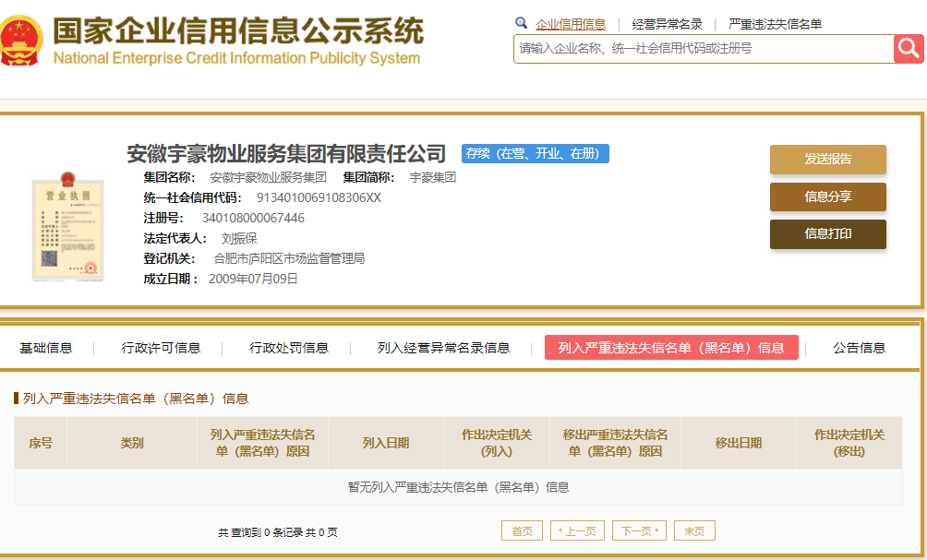The image size is (927, 560).
Task: Open the business license thumbnail image
Action: coord(68,226)
